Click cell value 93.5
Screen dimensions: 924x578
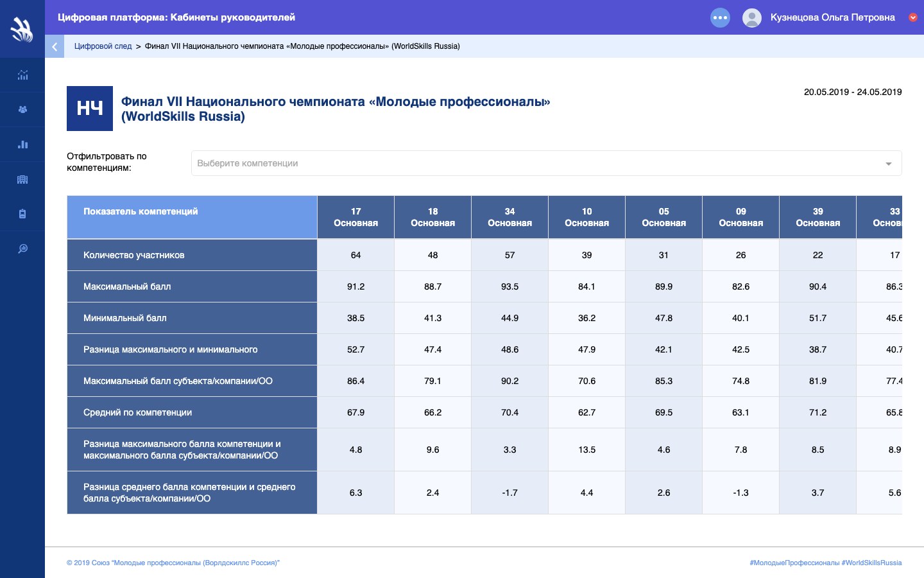pos(509,286)
